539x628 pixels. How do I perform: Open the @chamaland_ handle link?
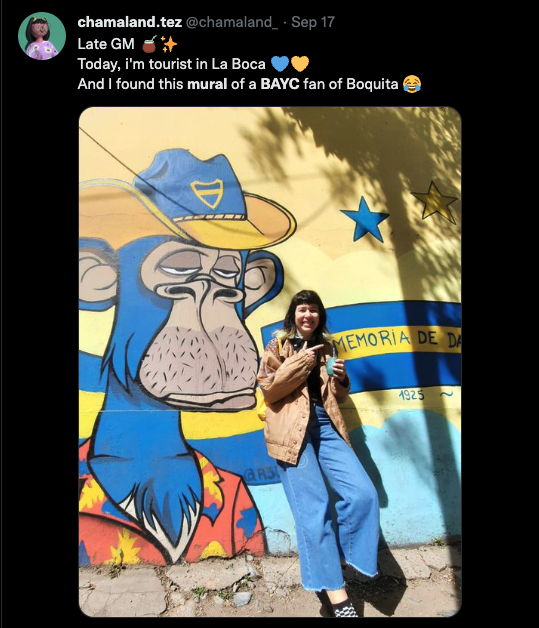click(x=231, y=22)
